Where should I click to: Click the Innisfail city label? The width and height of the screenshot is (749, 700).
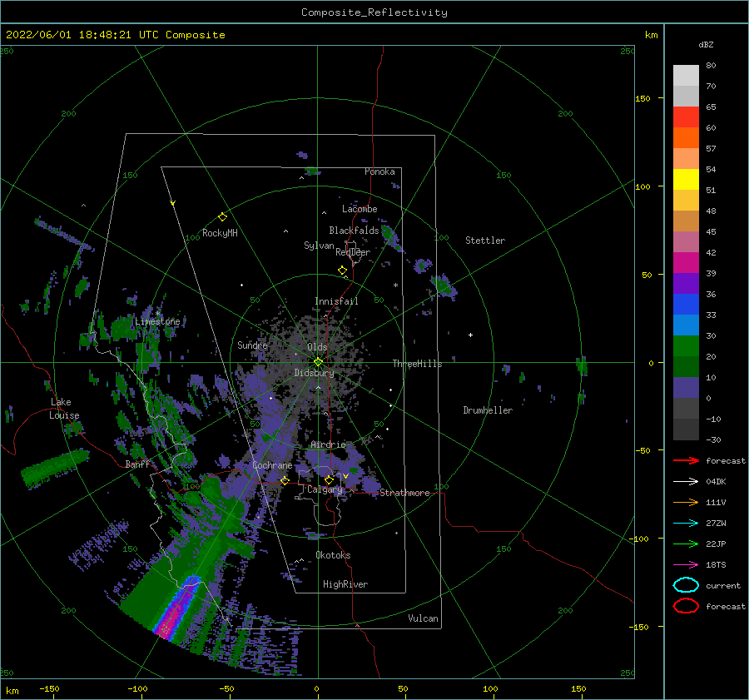coord(336,301)
